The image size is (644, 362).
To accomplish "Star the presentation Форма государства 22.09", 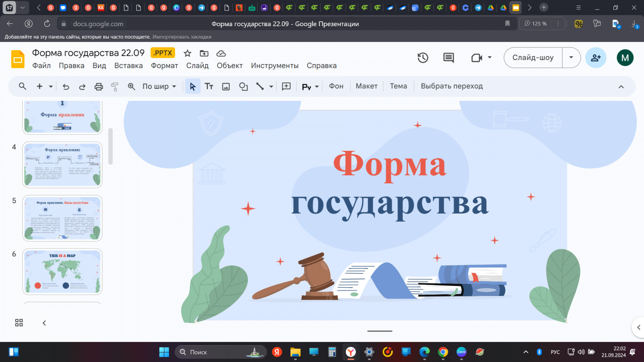I will click(x=188, y=53).
